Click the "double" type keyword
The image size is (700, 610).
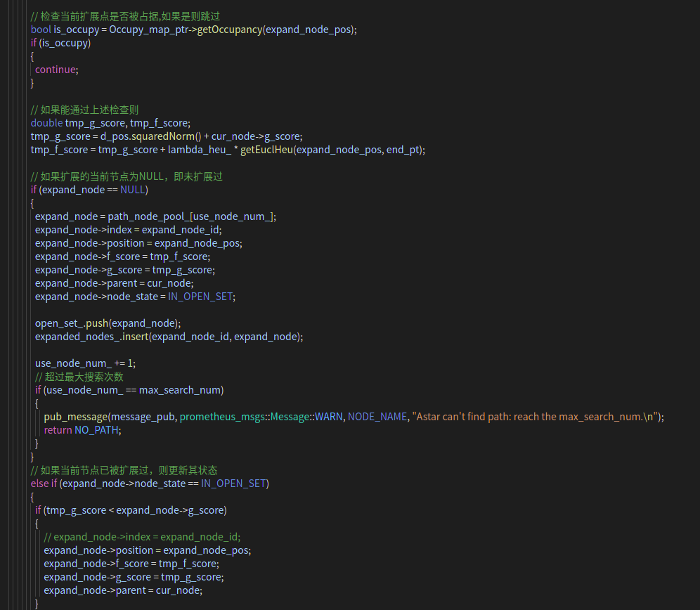coord(46,123)
